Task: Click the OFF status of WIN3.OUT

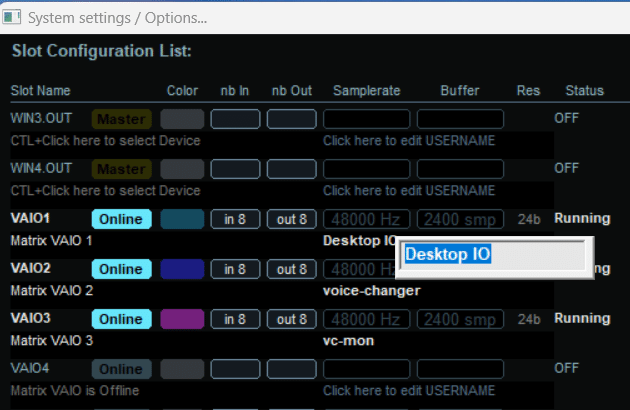Action: pos(567,118)
